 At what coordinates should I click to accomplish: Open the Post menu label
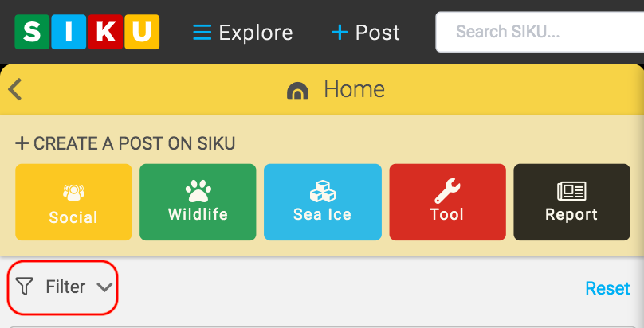pyautogui.click(x=378, y=33)
